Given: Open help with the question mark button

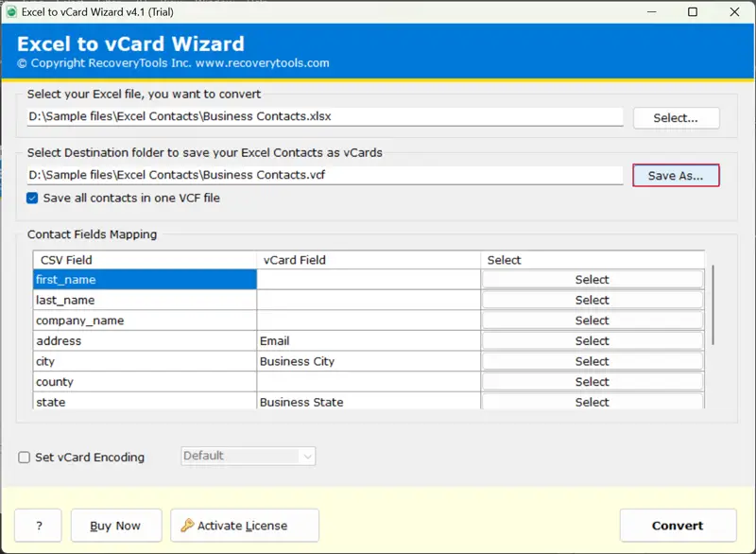Looking at the screenshot, I should pos(38,526).
